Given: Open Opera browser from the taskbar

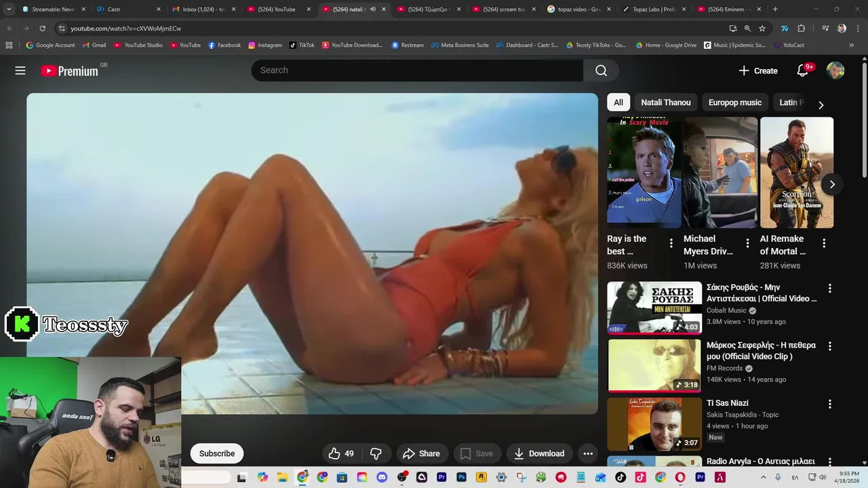Looking at the screenshot, I should point(680,477).
